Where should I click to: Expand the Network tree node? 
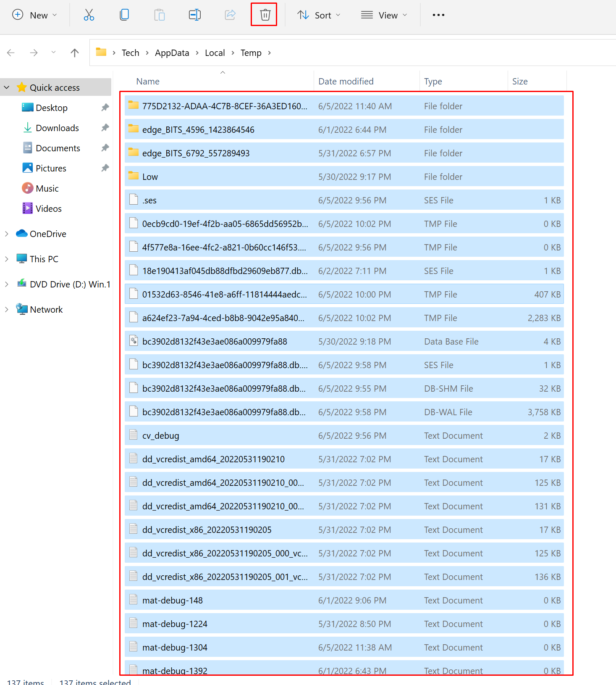tap(7, 309)
